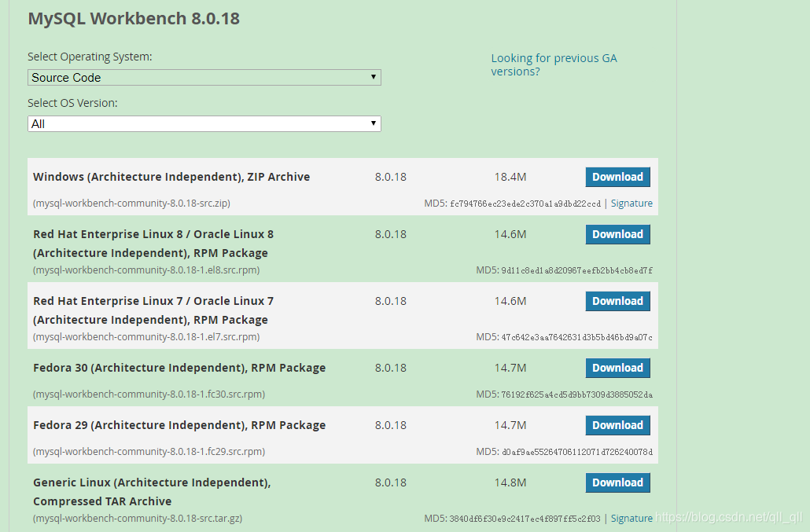Download the Fedora 29 RPM Package
Image resolution: width=810 pixels, height=532 pixels.
coord(617,425)
